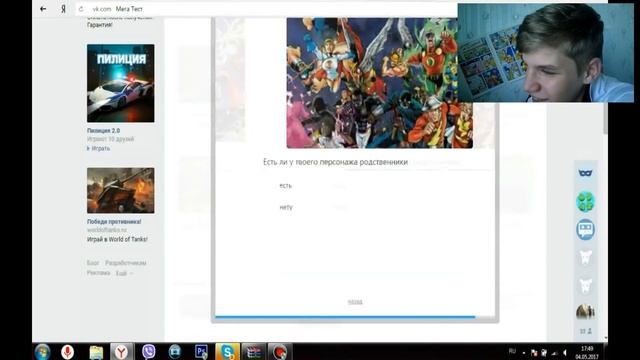640x360 pixels.
Task: Click the reload icon beside vk.com
Action: coord(81,9)
